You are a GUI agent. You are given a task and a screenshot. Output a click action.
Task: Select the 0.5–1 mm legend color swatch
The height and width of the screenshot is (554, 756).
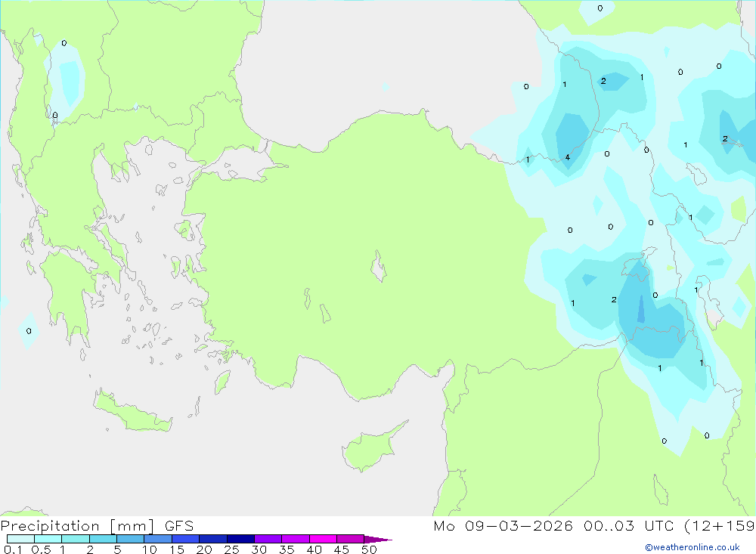pyautogui.click(x=48, y=539)
